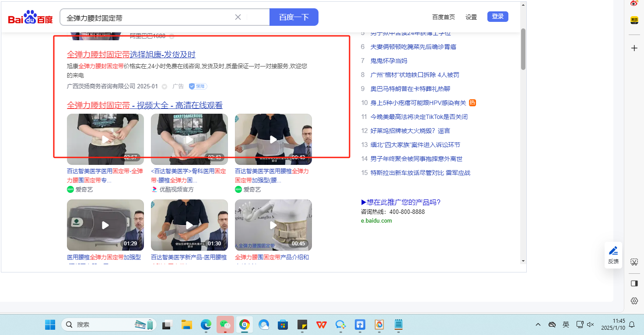The height and width of the screenshot is (335, 644).
Task: Open the 设置 menu in the Baidu header
Action: pos(471,17)
